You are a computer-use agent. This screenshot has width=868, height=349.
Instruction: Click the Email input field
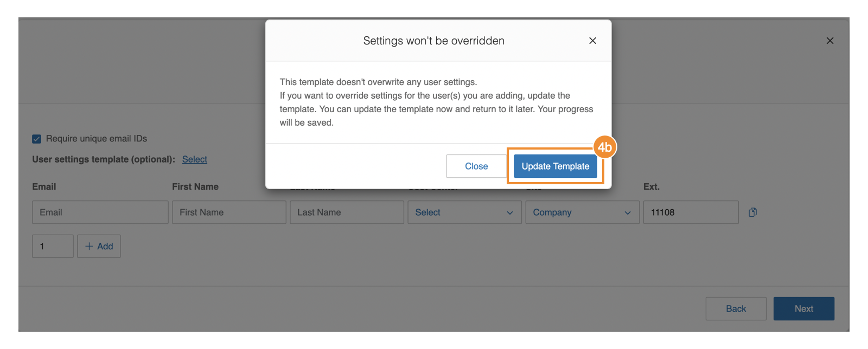[100, 212]
